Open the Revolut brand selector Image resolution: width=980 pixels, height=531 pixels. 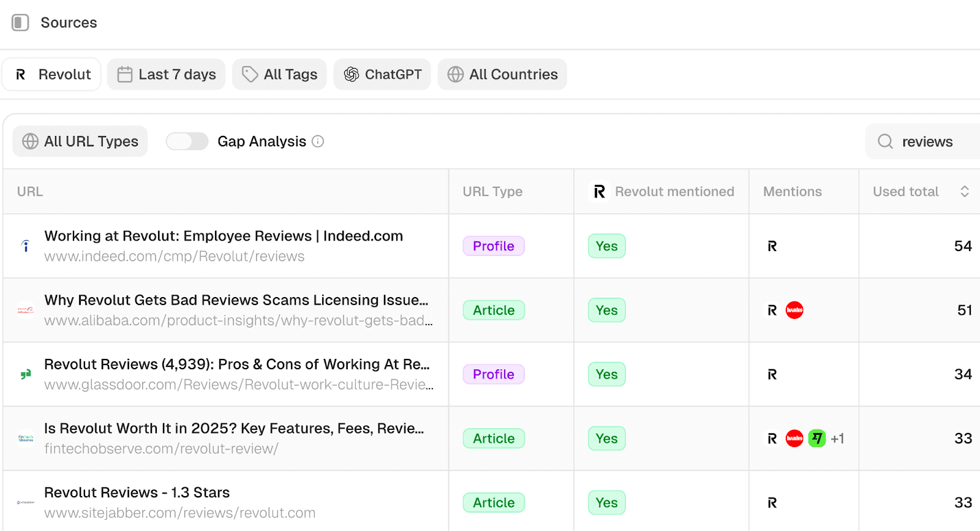[x=52, y=75]
